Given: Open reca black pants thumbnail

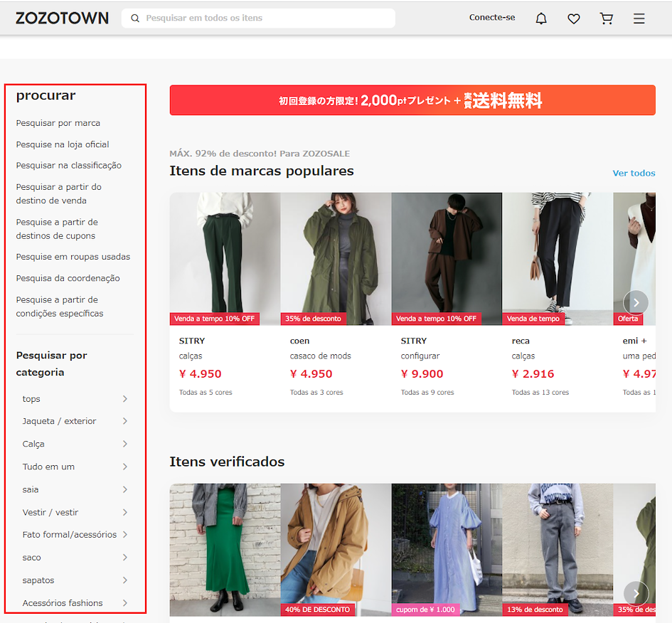Looking at the screenshot, I should (558, 259).
